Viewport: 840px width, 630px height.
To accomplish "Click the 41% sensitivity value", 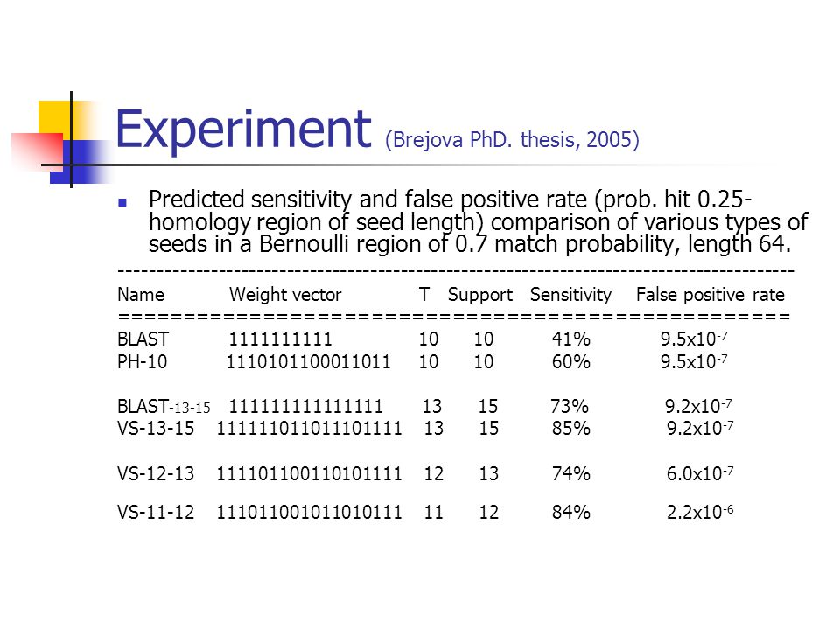I will pos(571,339).
